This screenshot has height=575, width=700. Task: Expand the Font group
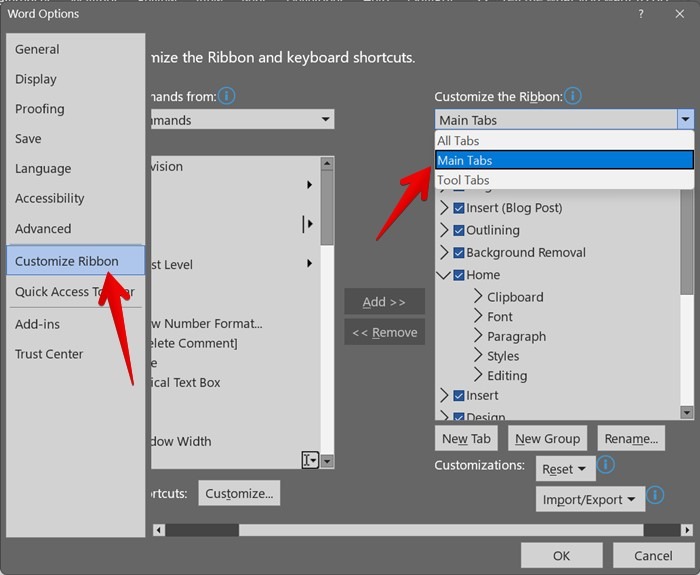[x=478, y=315]
